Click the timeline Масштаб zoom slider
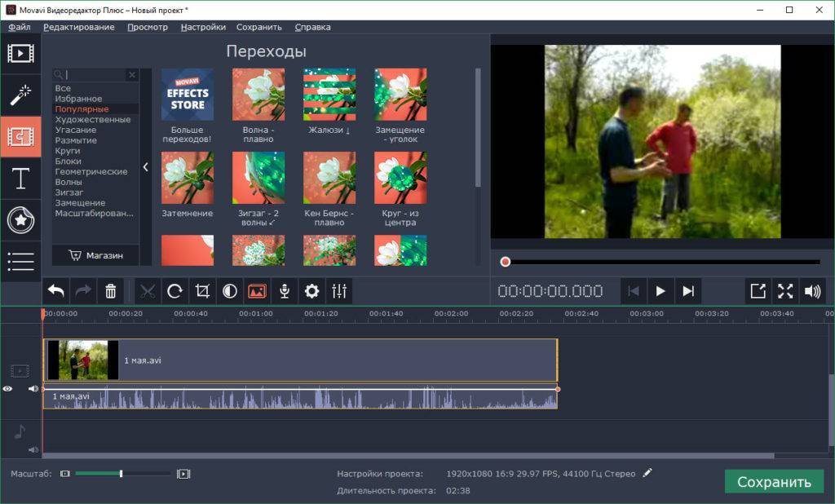Screen dimensions: 835x504 coord(121,474)
